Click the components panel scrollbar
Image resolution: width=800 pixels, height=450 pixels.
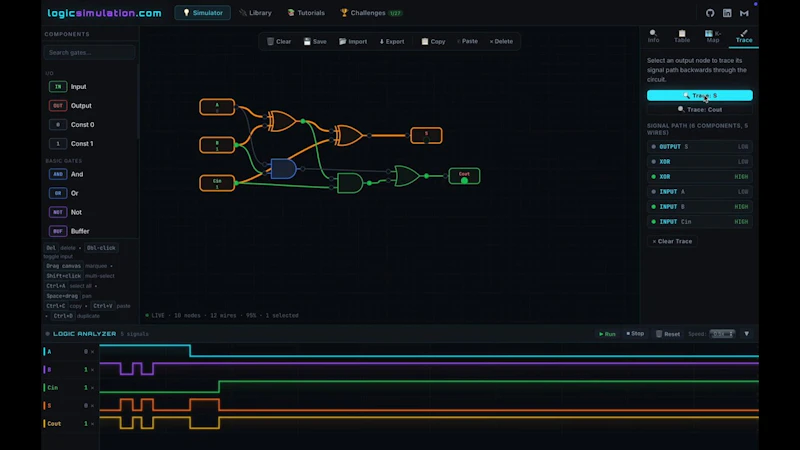point(138,101)
